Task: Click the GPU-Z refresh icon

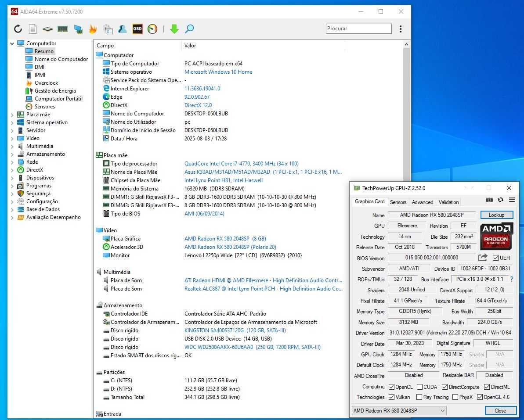Action: point(500,200)
